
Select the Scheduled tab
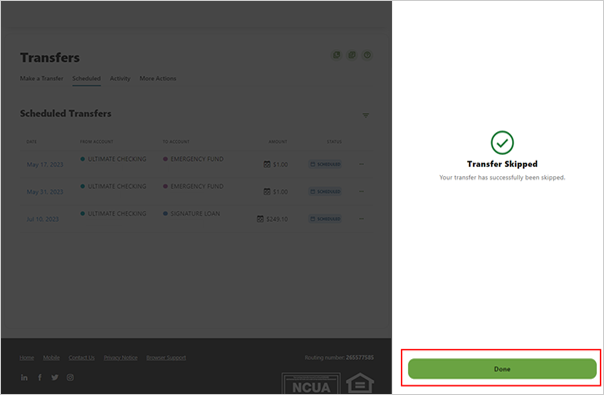pyautogui.click(x=86, y=78)
